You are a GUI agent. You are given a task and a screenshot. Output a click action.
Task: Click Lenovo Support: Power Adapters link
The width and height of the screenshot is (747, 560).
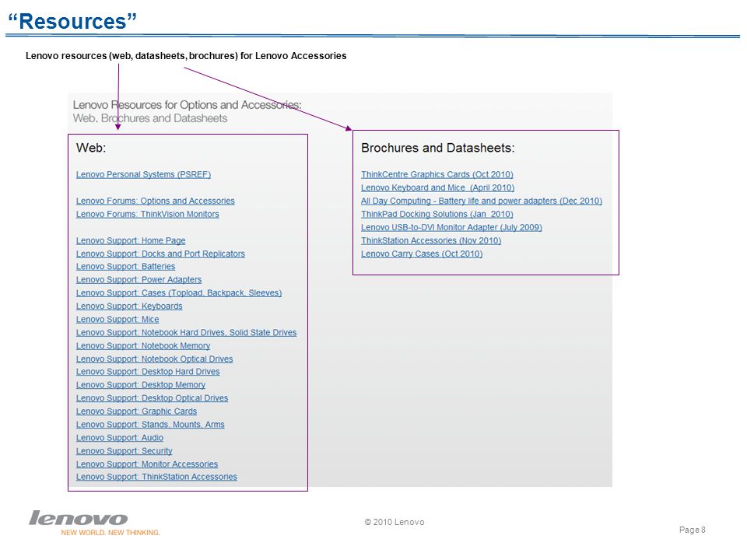[139, 279]
